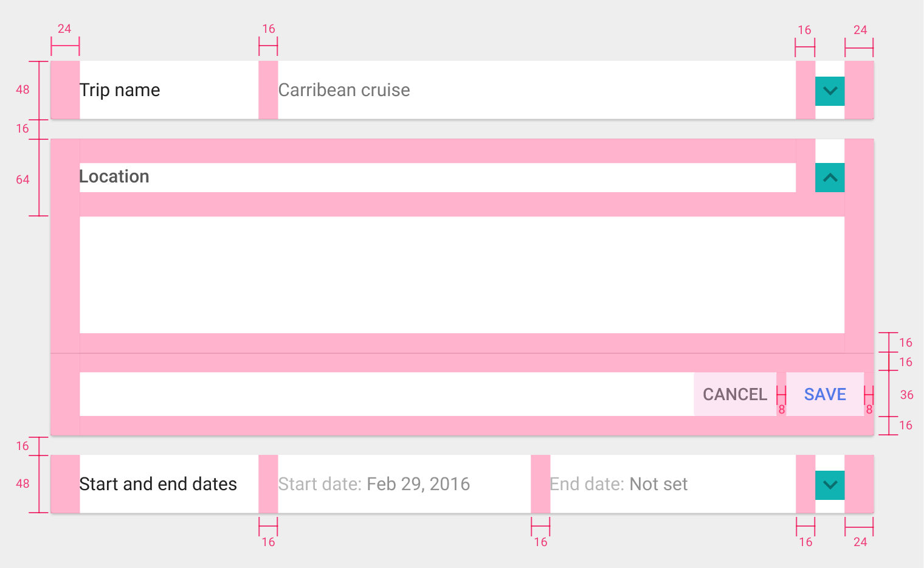924x568 pixels.
Task: Click the 8 label right of Save
Action: point(869,410)
